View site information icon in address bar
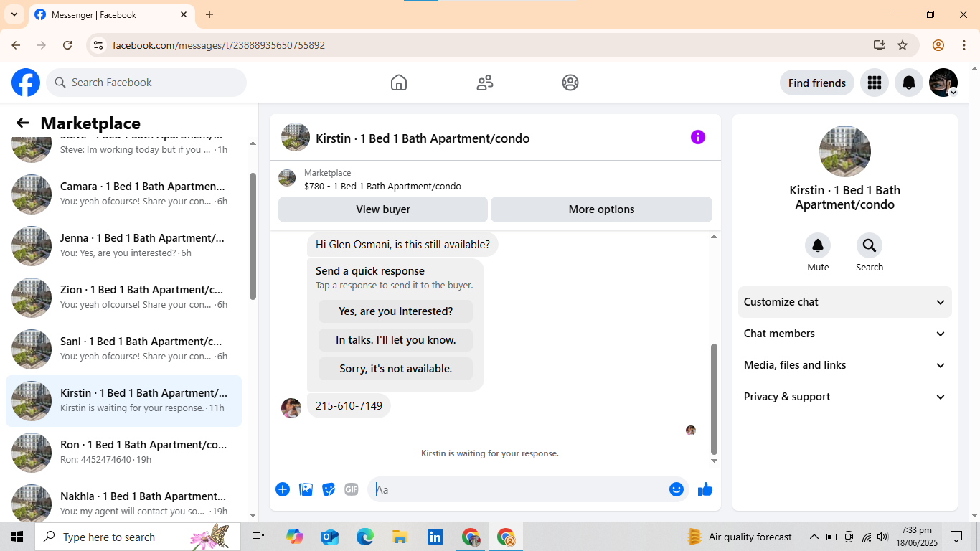 (99, 45)
